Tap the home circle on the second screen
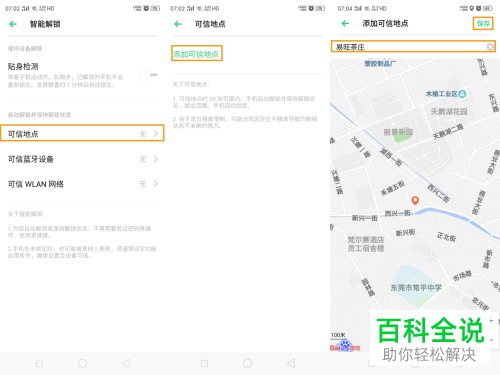Screen dimensions: 500x375 [247, 363]
